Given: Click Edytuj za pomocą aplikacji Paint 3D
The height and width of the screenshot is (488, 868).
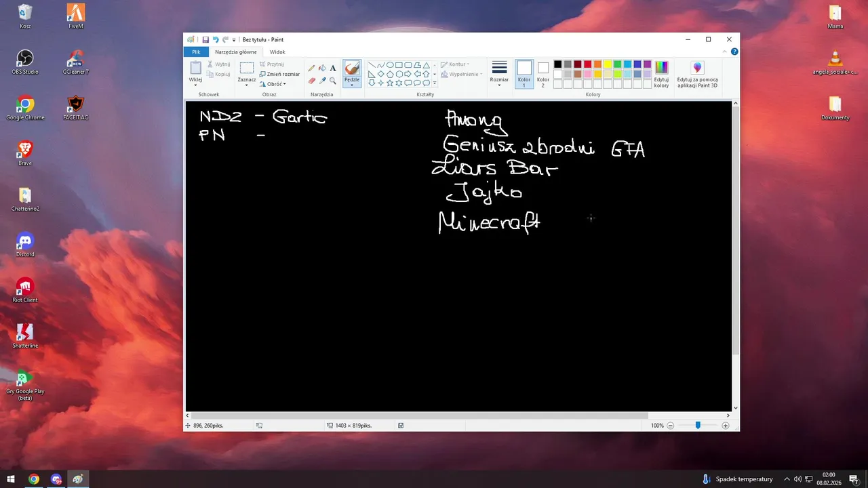Looking at the screenshot, I should [697, 74].
